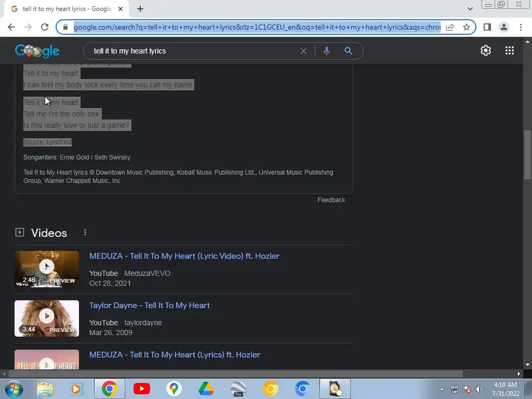Click the vertical page scrollbar thumb
The image size is (532, 399).
(527, 155)
